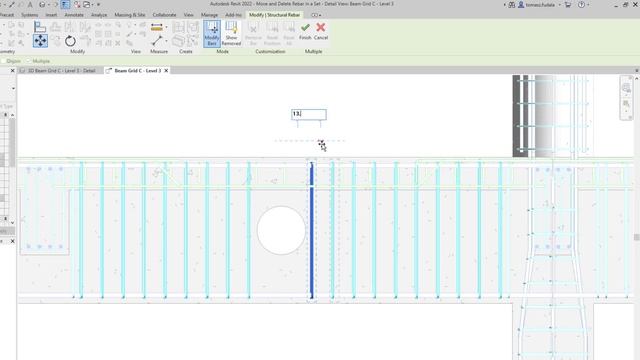
Task: Open the ribbon minimize options dropdown
Action: click(320, 15)
